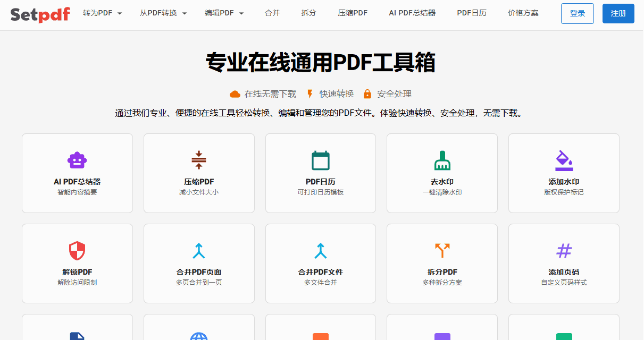Click the PDF日历 calendar icon
The height and width of the screenshot is (340, 644).
[321, 160]
